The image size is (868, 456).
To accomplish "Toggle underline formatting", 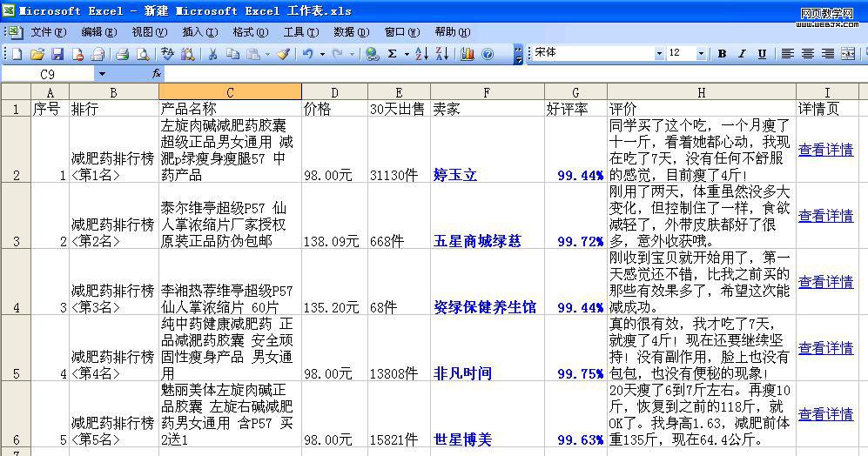I will coord(762,54).
